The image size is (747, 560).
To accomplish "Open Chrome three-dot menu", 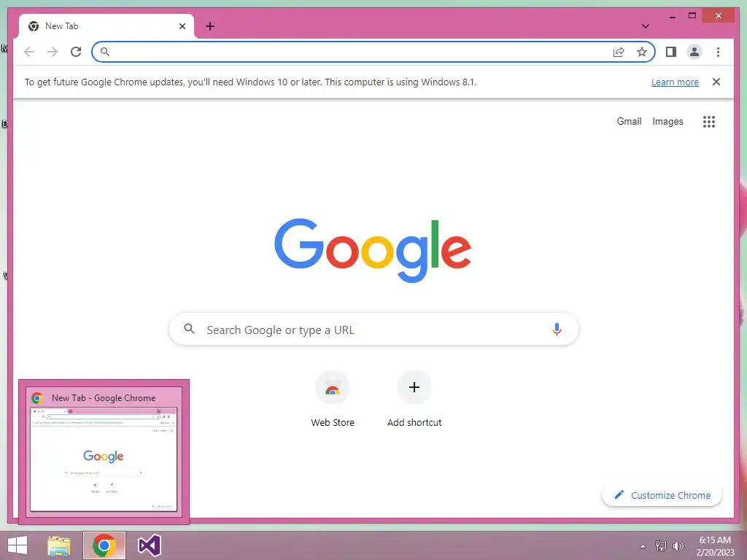I will click(718, 52).
